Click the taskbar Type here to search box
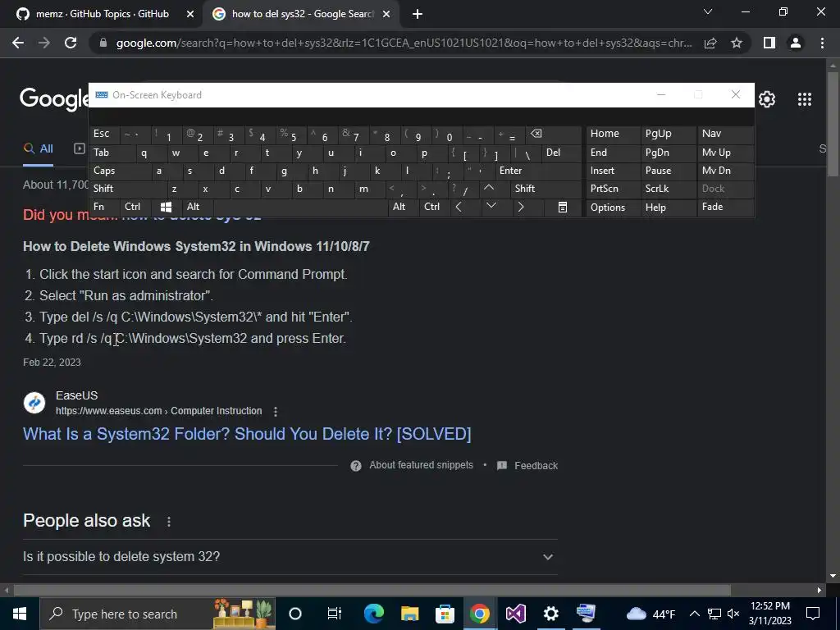Screen dimensions: 840x630 (157, 614)
